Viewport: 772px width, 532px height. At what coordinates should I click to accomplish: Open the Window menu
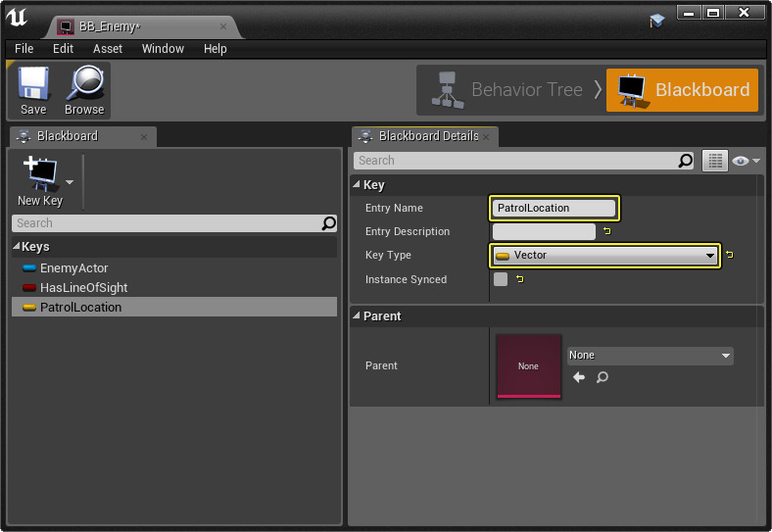coord(163,48)
